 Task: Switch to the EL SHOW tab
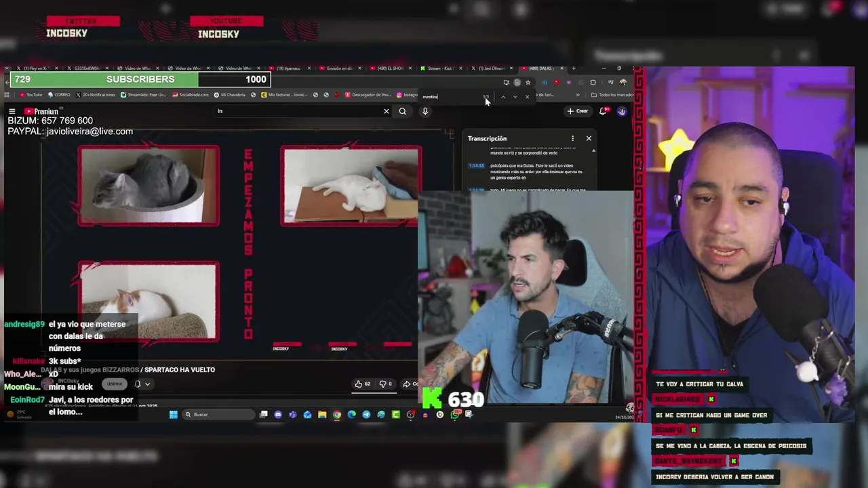tap(389, 68)
